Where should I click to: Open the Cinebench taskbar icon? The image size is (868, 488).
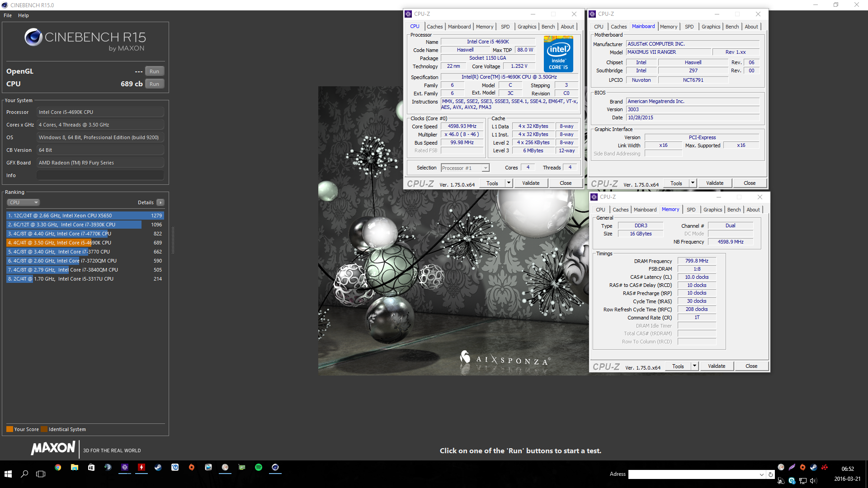click(x=275, y=467)
